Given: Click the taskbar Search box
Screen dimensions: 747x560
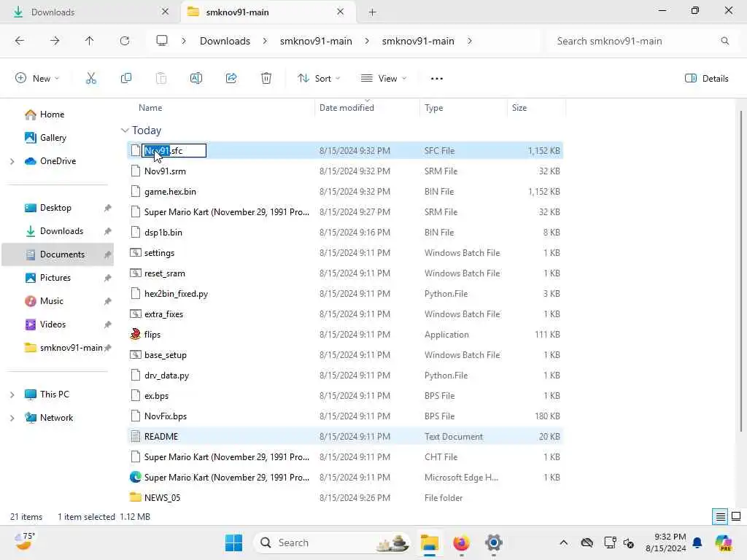Looking at the screenshot, I should pyautogui.click(x=332, y=542).
